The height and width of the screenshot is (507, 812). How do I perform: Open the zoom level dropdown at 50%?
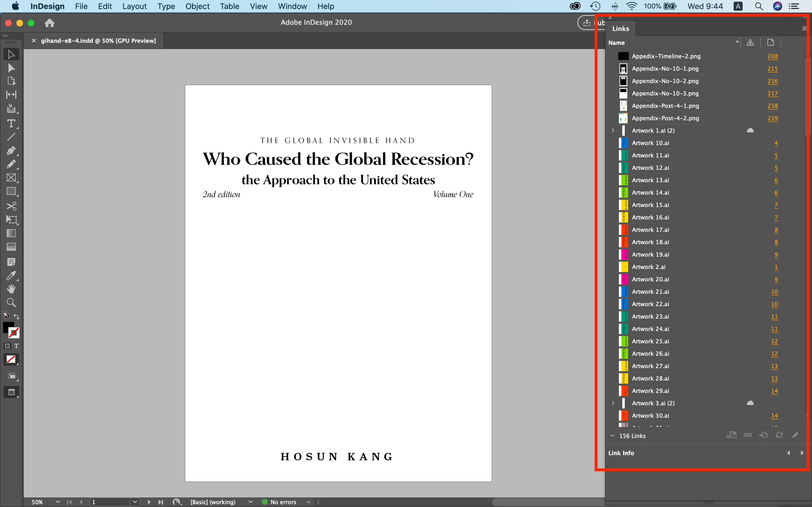click(58, 502)
